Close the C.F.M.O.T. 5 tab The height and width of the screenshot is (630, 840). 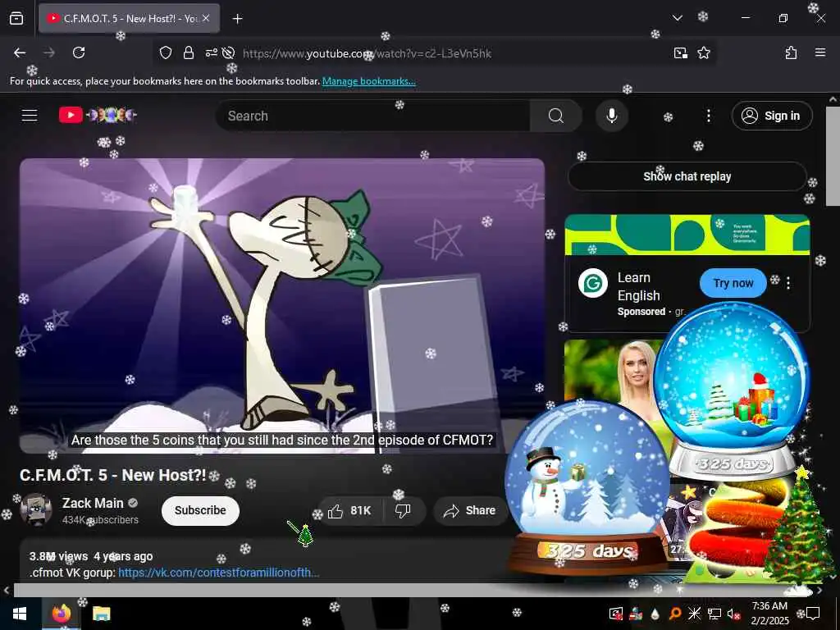coord(206,18)
